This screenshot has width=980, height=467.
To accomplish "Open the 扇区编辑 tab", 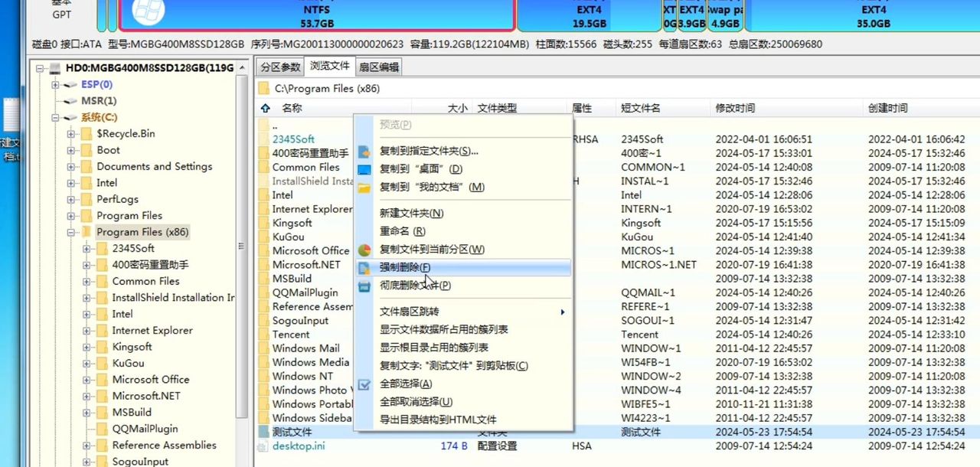I will (x=378, y=67).
